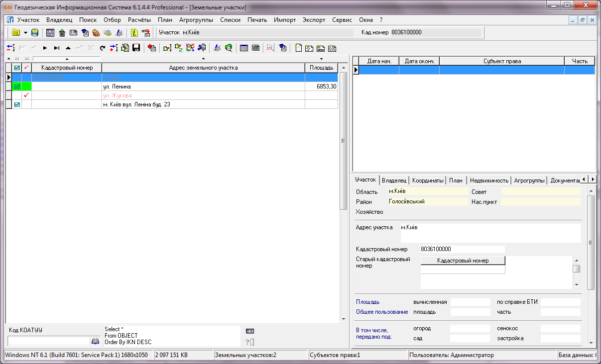Switch to the Владелец tab

tap(395, 181)
